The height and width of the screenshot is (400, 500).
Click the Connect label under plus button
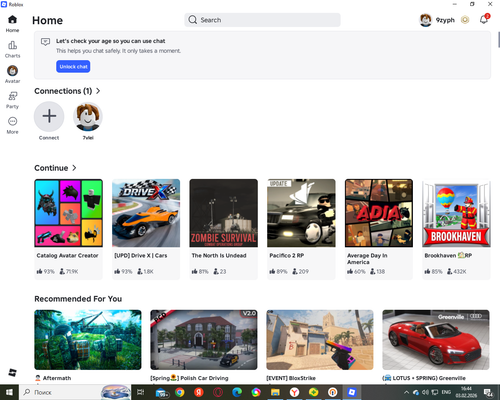pyautogui.click(x=49, y=138)
